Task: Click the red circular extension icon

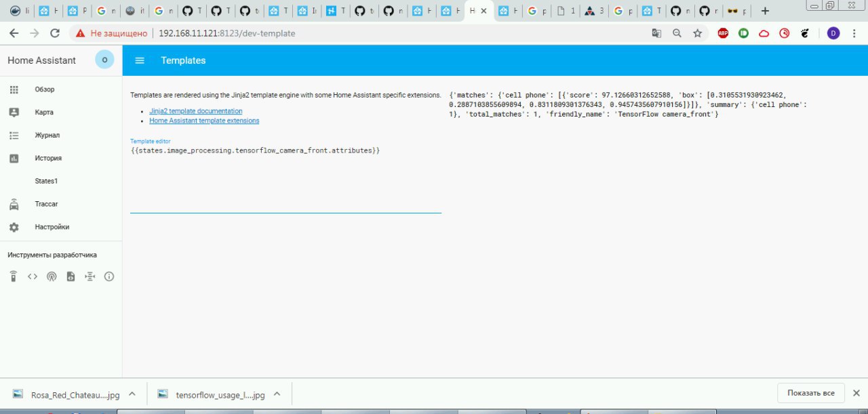Action: pos(784,33)
